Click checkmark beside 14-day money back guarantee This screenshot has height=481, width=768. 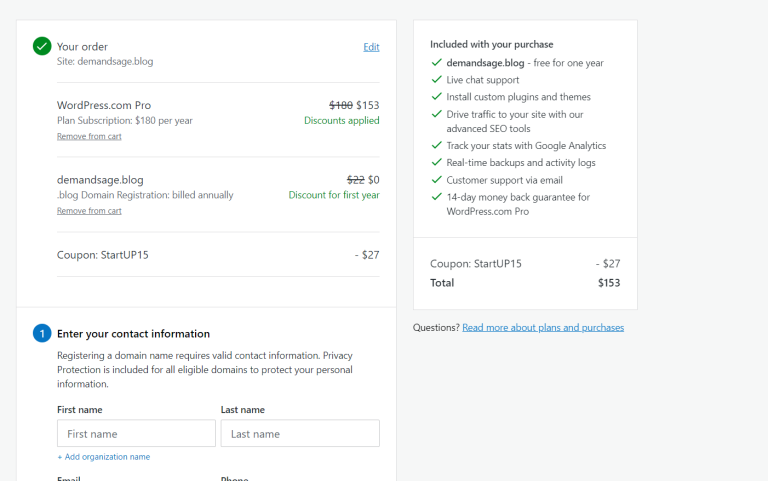click(x=436, y=196)
